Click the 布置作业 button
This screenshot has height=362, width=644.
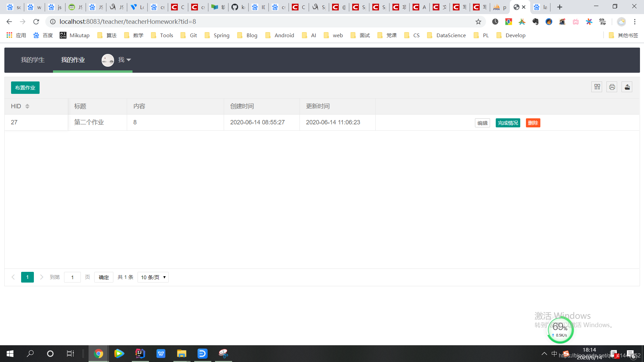(25, 88)
